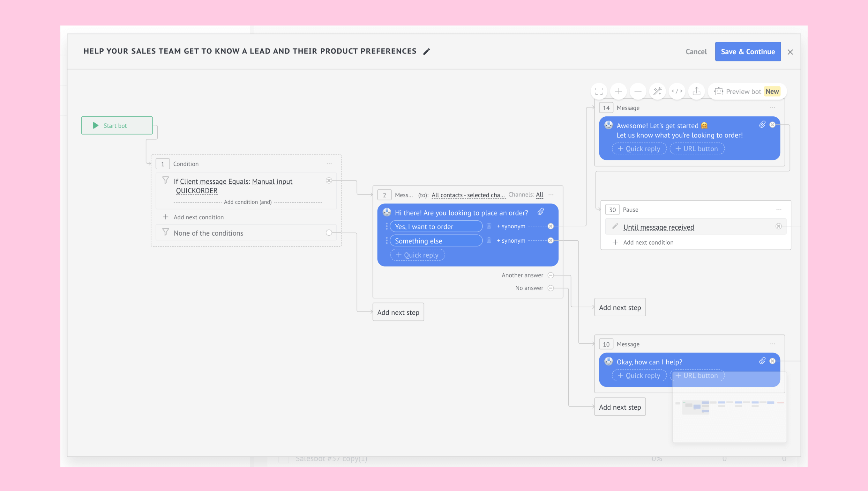Select Something else quick reply
868x491 pixels.
tap(436, 240)
